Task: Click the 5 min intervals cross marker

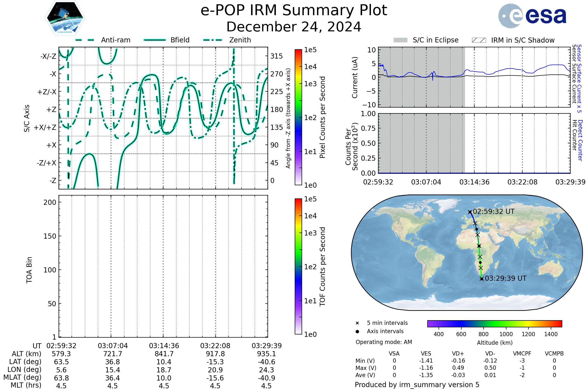Action: point(357,323)
